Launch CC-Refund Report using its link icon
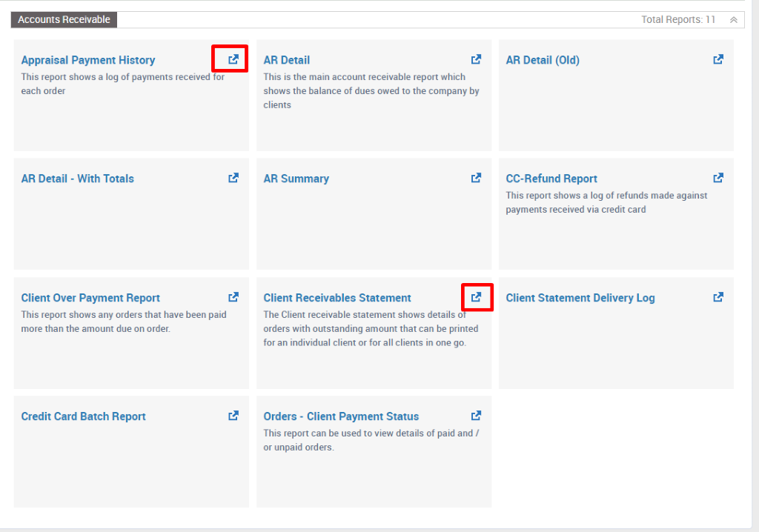The image size is (759, 532). click(717, 177)
